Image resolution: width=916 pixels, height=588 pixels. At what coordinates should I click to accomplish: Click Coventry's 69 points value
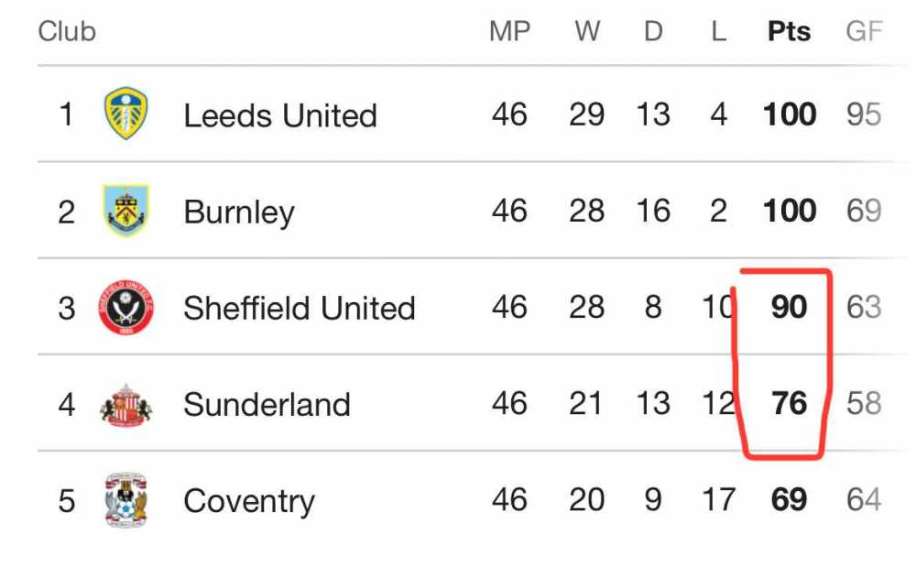click(790, 499)
